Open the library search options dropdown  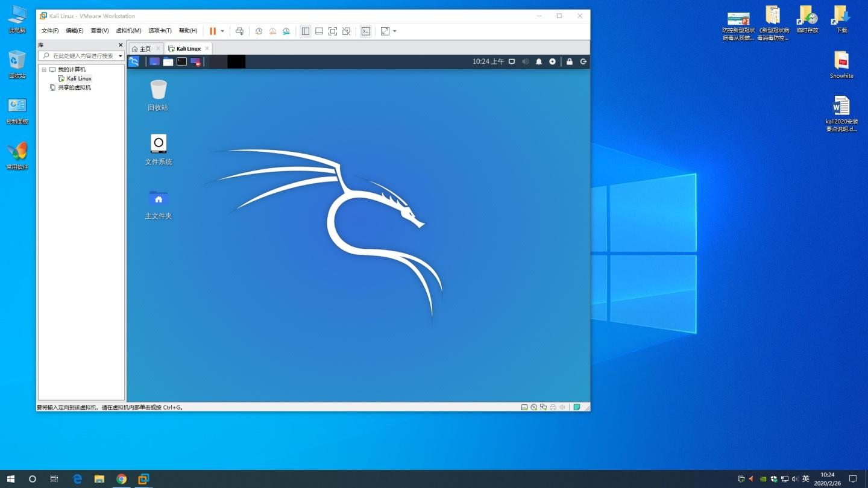tap(121, 55)
